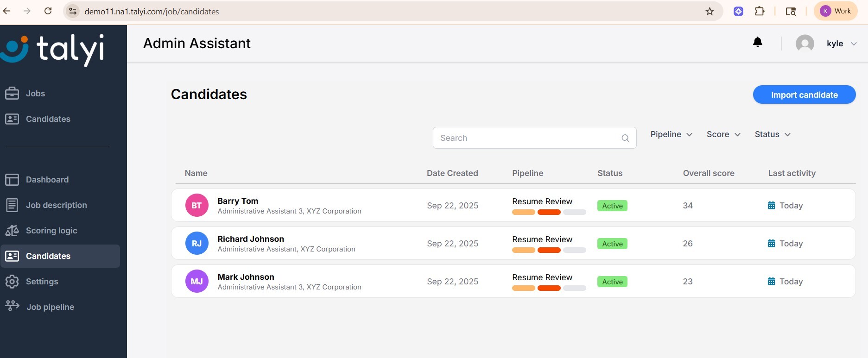The image size is (868, 358).
Task: Open the browser extensions puzzle icon
Action: [760, 11]
